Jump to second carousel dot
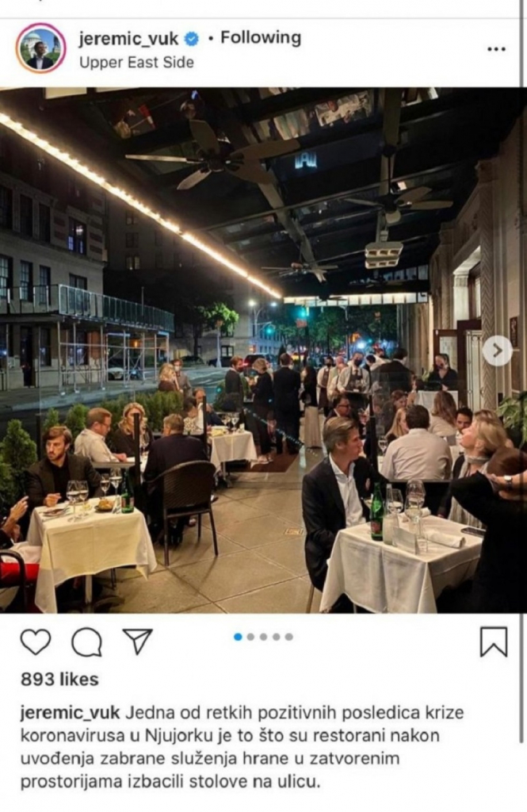The height and width of the screenshot is (812, 527). coord(250,637)
